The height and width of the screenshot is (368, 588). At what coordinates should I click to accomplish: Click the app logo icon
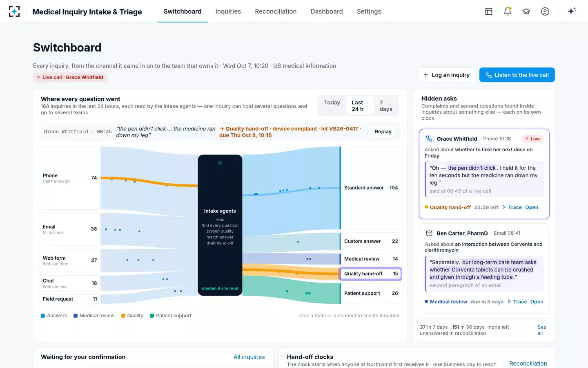(x=14, y=11)
